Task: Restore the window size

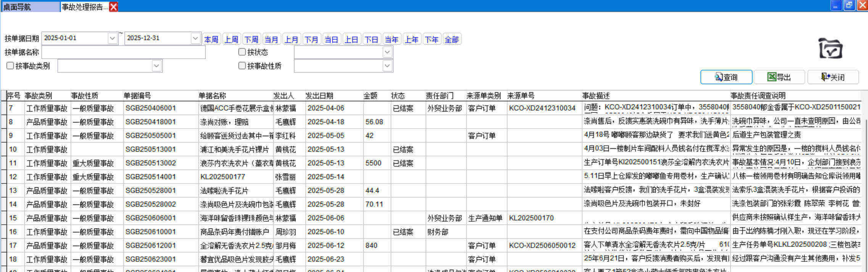Action: (849, 5)
